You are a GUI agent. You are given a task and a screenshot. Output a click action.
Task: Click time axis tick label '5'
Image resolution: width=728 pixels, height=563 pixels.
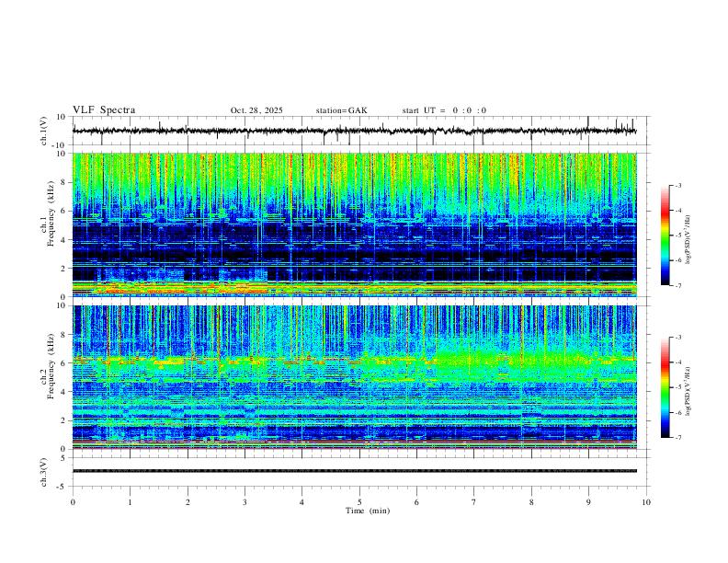[x=359, y=502]
